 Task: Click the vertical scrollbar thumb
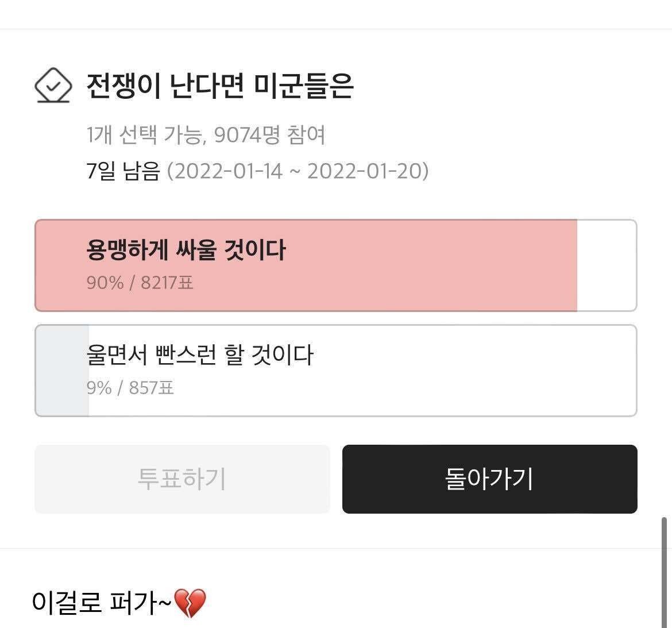(664, 569)
